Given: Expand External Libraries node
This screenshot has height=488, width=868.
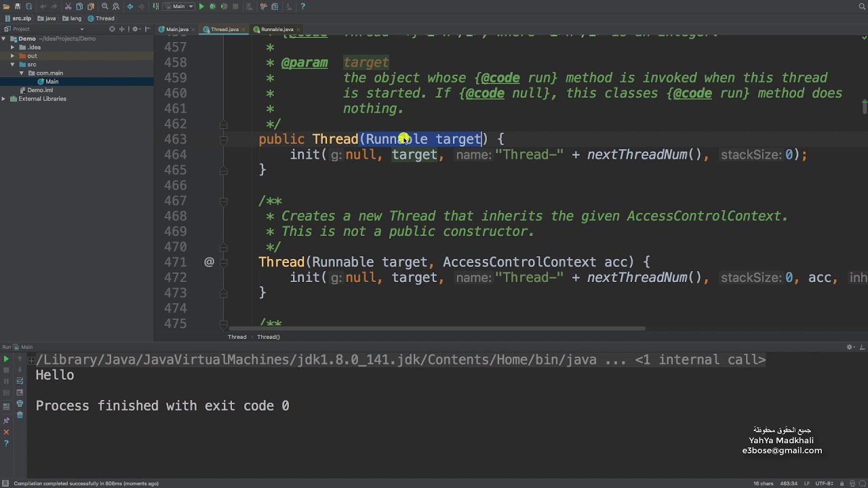Looking at the screenshot, I should coord(3,98).
